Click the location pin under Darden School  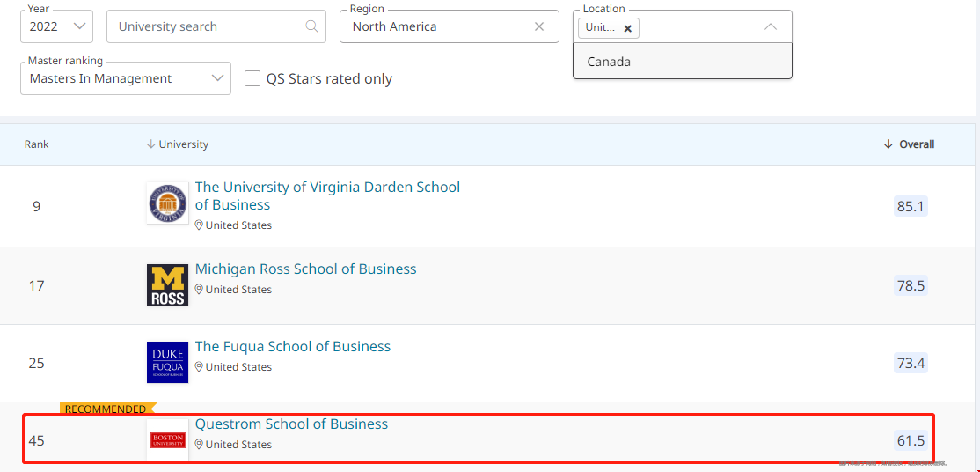tap(200, 225)
